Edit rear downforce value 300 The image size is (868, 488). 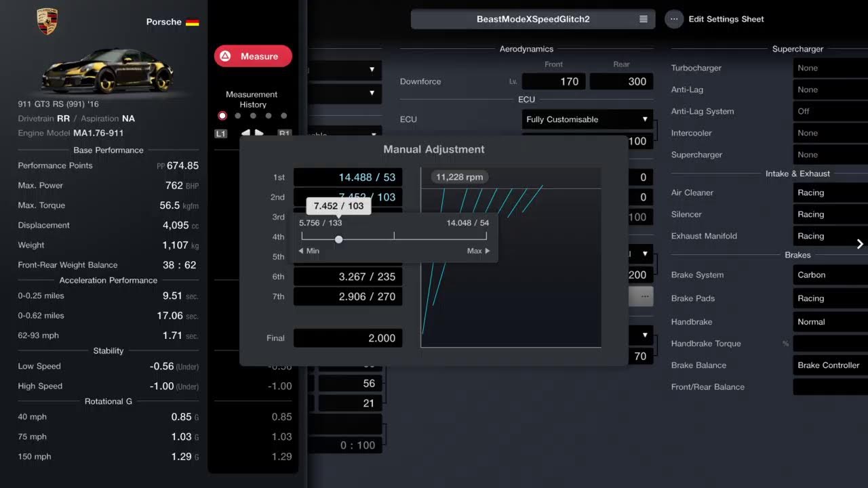pyautogui.click(x=621, y=81)
